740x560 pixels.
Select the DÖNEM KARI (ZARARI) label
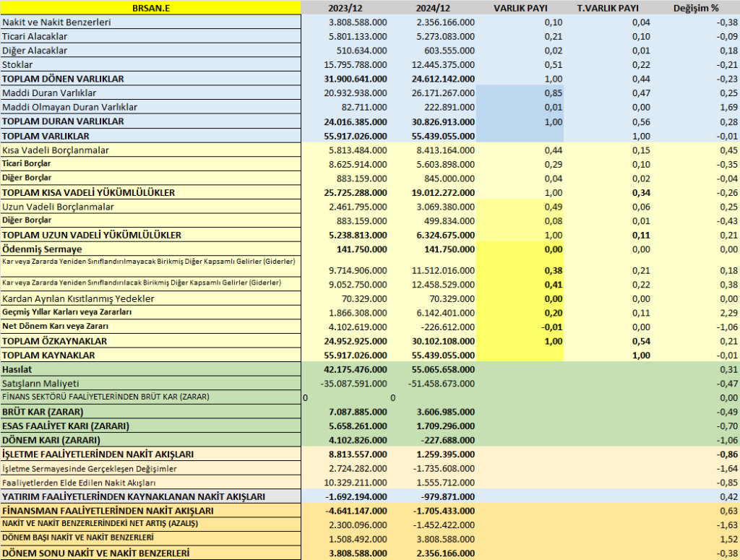(x=150, y=440)
